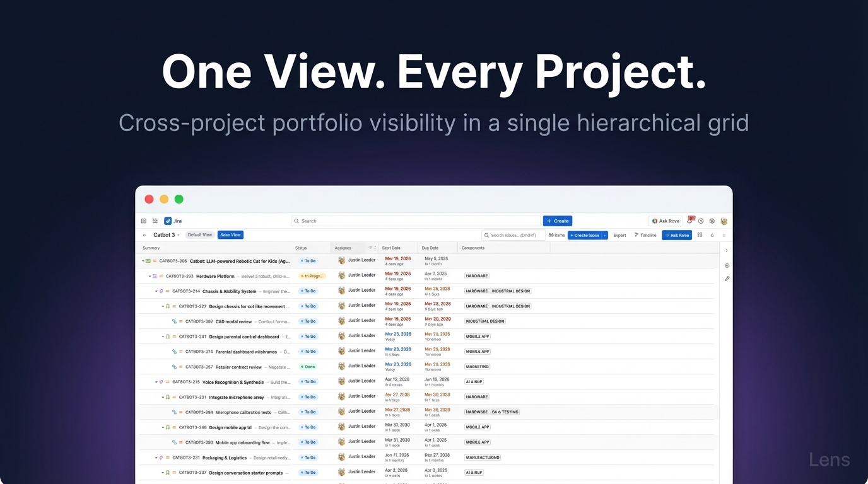Image resolution: width=868 pixels, height=484 pixels.
Task: Select Expert mode next to Create Issue
Action: click(619, 235)
